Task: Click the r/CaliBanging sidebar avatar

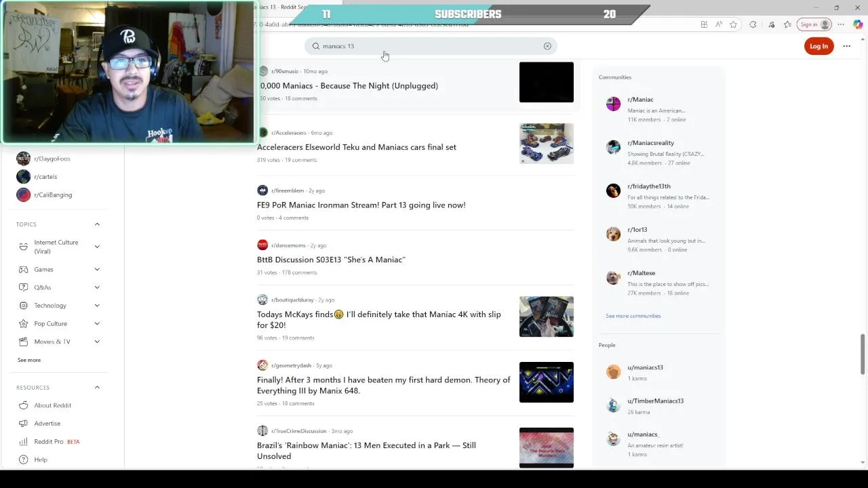Action: [x=23, y=195]
